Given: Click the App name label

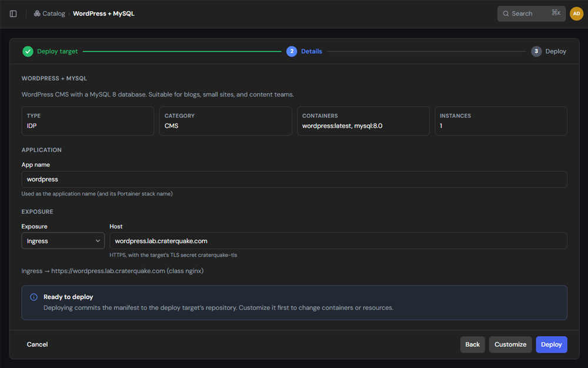Looking at the screenshot, I should coord(36,165).
